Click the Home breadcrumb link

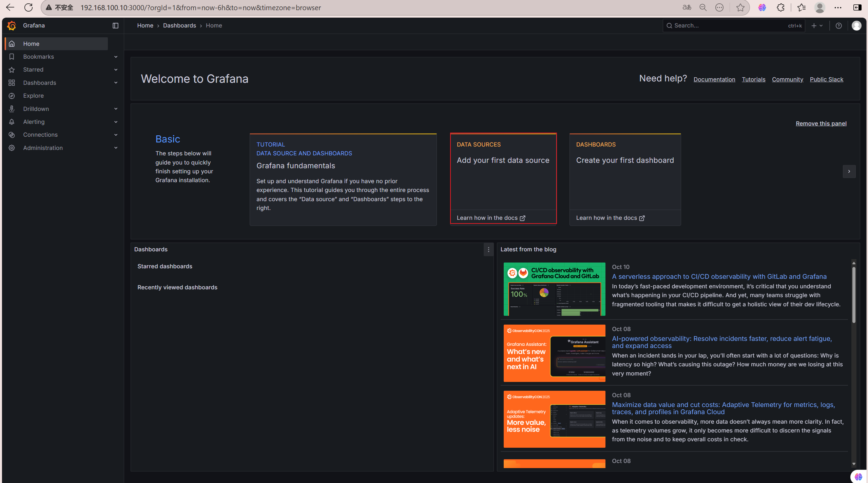point(145,25)
